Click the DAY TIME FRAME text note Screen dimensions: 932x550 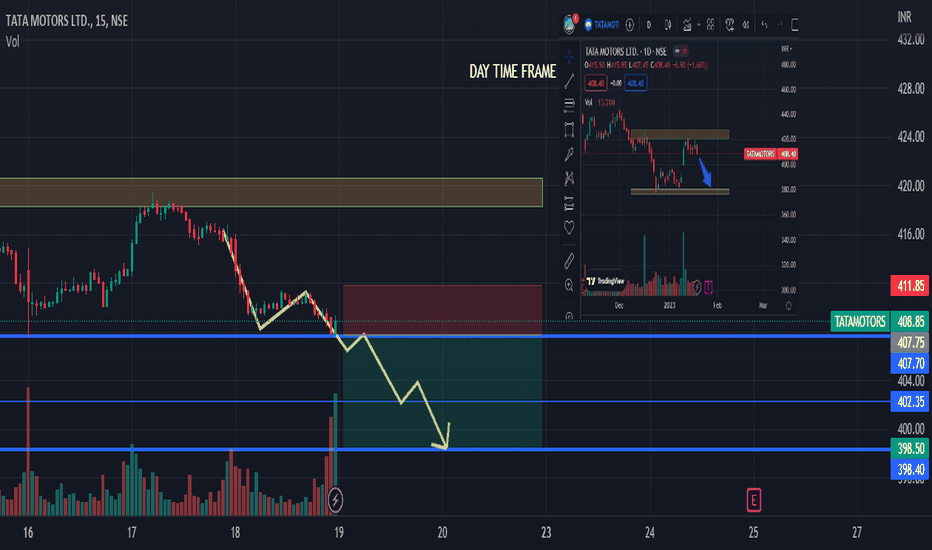tap(512, 71)
